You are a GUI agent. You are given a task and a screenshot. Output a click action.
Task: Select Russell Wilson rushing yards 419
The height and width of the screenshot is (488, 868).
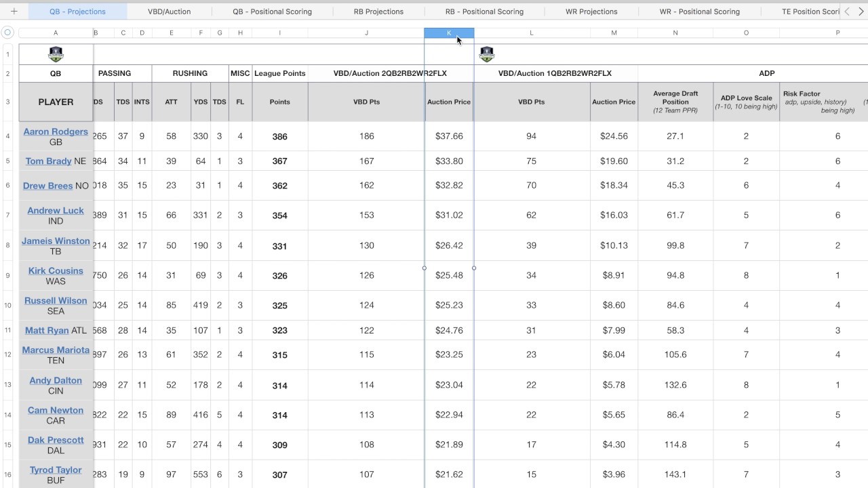201,305
